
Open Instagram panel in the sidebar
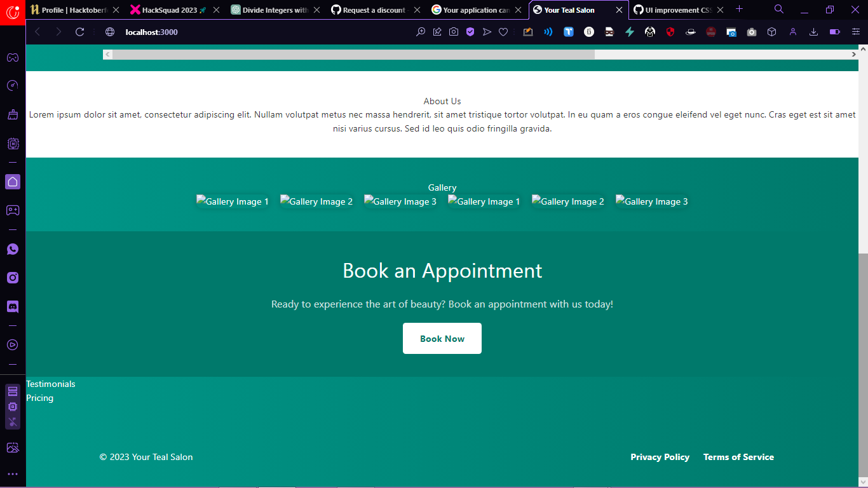point(13,278)
